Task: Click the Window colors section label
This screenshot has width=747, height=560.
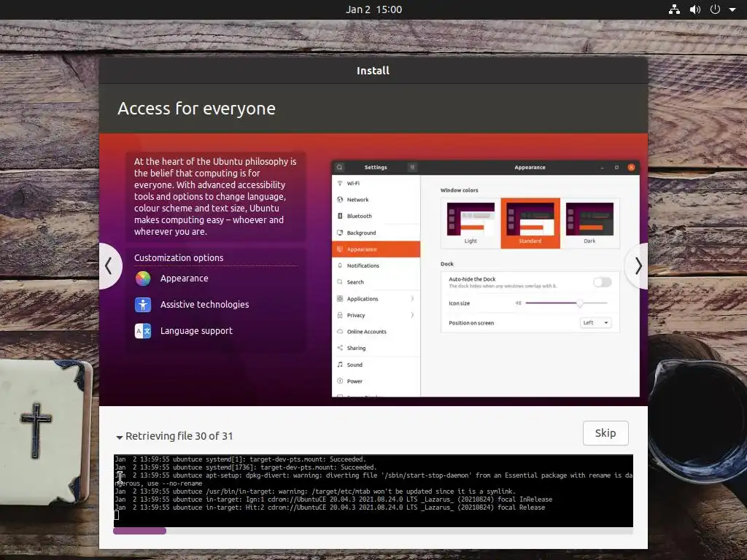Action: coord(460,190)
